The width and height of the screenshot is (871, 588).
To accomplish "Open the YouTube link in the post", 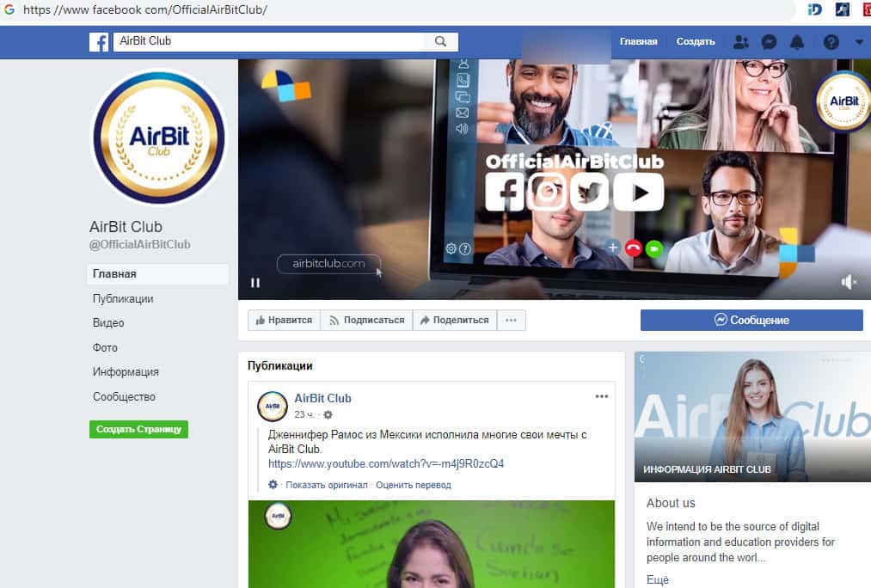I will click(x=386, y=463).
